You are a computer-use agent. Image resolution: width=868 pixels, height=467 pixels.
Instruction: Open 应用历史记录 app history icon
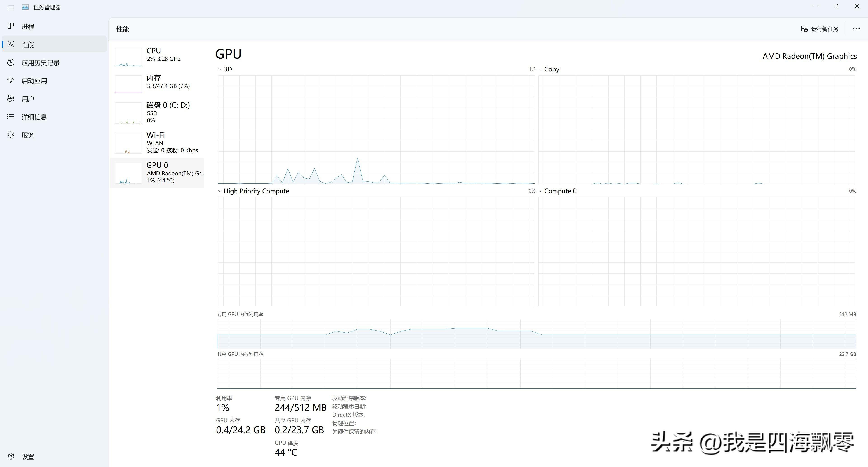pyautogui.click(x=11, y=62)
